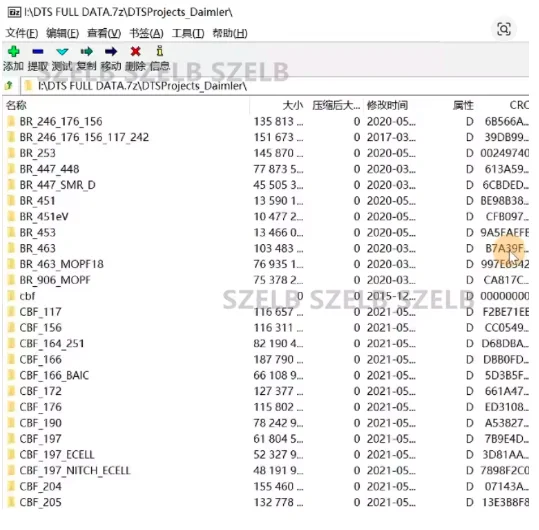
Task: Click the red Delete (删除) X icon
Action: point(135,52)
